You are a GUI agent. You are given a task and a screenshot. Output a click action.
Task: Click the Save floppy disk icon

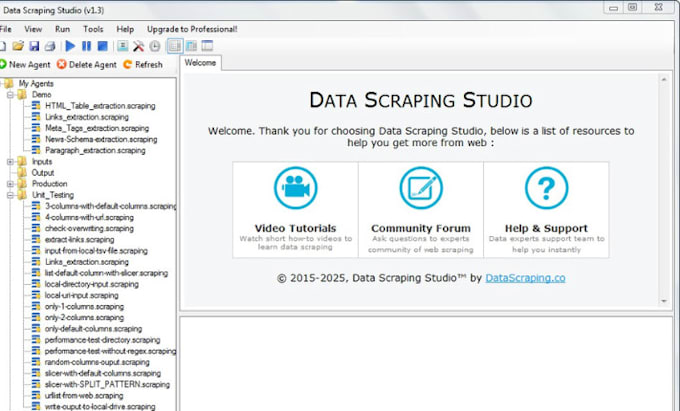pyautogui.click(x=34, y=46)
